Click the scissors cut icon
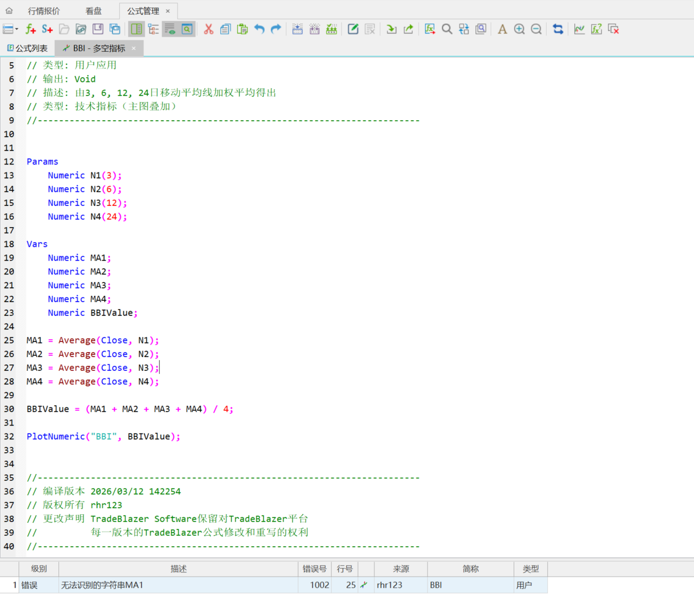This screenshot has width=694, height=616. tap(208, 29)
